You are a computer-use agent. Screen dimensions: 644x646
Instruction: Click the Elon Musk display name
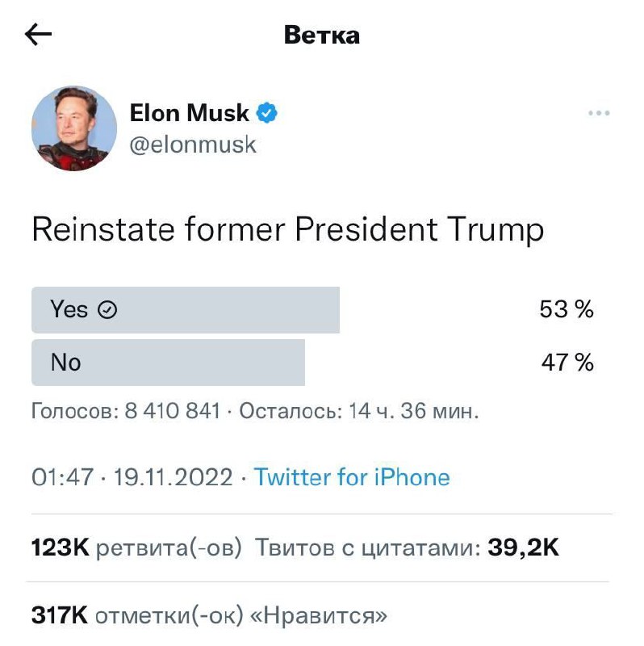coord(190,113)
